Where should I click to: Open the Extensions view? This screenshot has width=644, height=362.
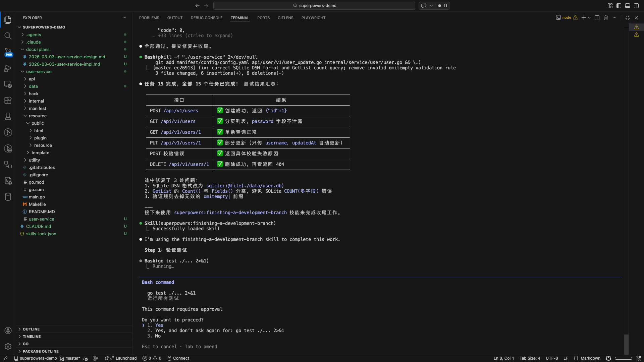[8, 100]
